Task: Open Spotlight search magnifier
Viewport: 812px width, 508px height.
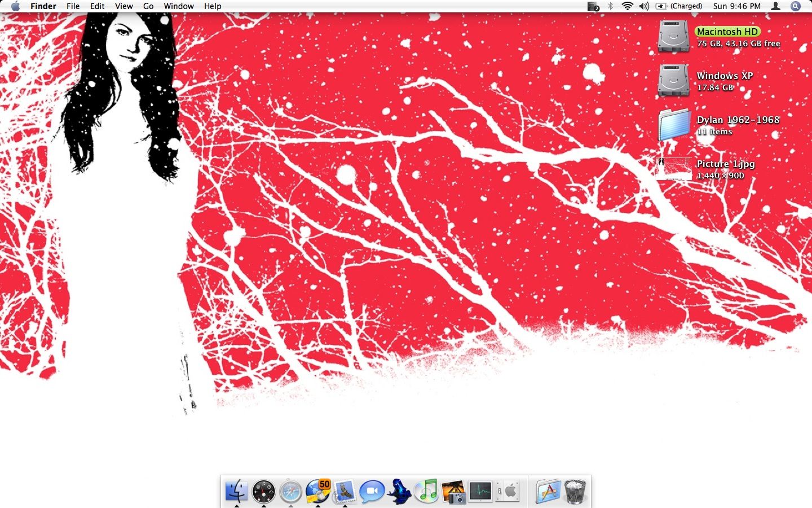Action: coord(796,6)
